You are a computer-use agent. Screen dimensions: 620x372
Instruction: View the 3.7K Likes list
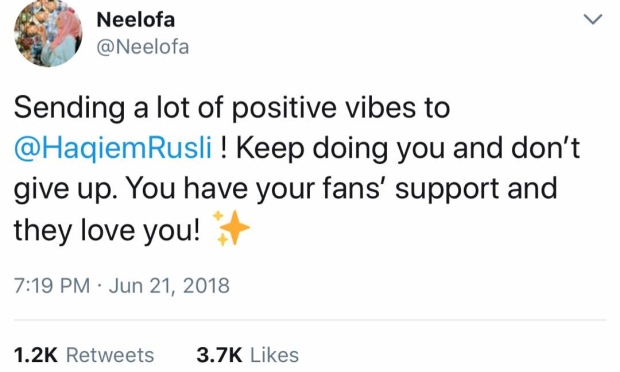tap(248, 355)
